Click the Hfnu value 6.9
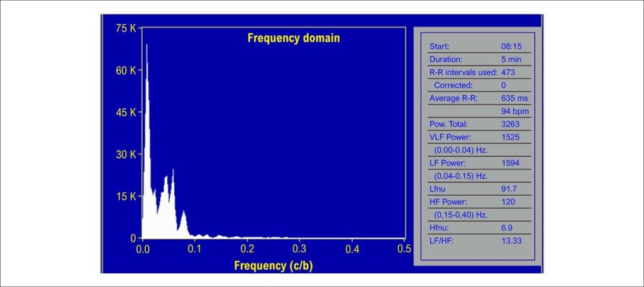The width and height of the screenshot is (644, 287). 507,228
